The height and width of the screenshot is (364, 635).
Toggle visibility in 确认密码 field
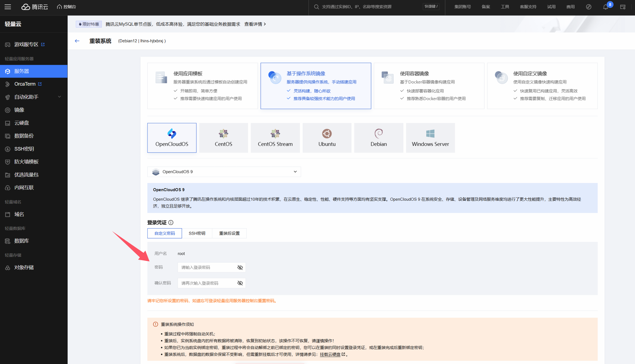240,283
